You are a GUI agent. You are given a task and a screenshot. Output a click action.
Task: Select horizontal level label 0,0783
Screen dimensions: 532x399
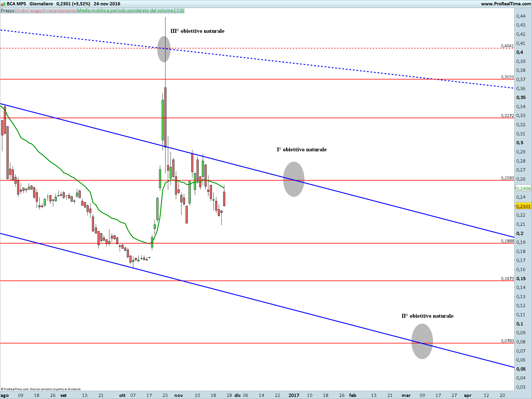coord(507,341)
